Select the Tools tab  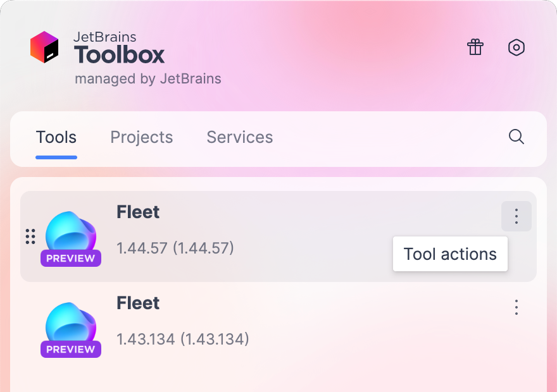[x=56, y=137]
